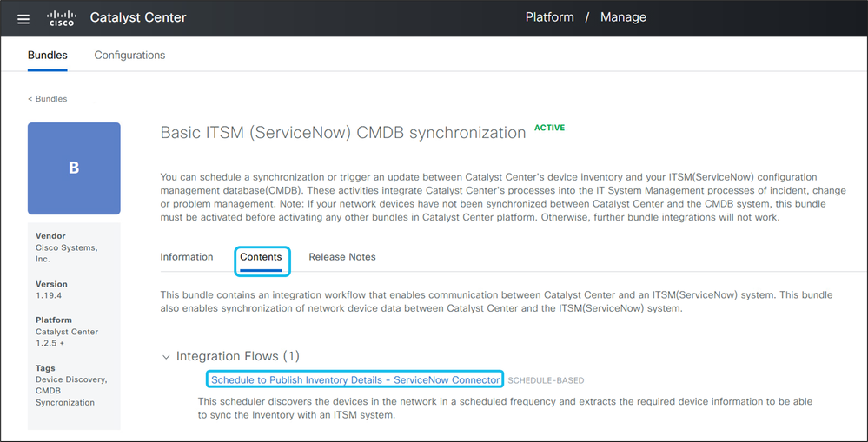Switch to the Bundles tab
The height and width of the screenshot is (442, 868).
tap(48, 56)
